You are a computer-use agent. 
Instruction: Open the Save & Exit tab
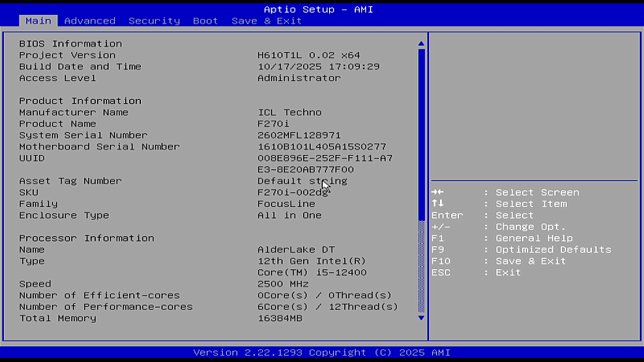tap(267, 21)
